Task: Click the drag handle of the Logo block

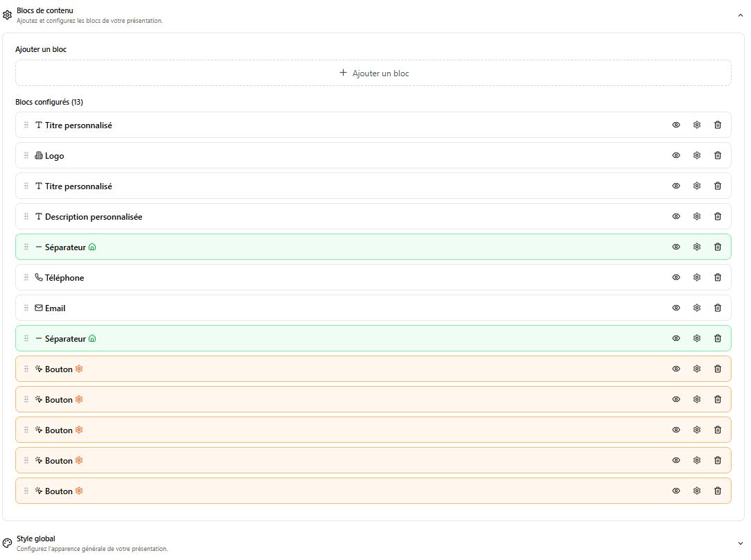Action: (26, 155)
